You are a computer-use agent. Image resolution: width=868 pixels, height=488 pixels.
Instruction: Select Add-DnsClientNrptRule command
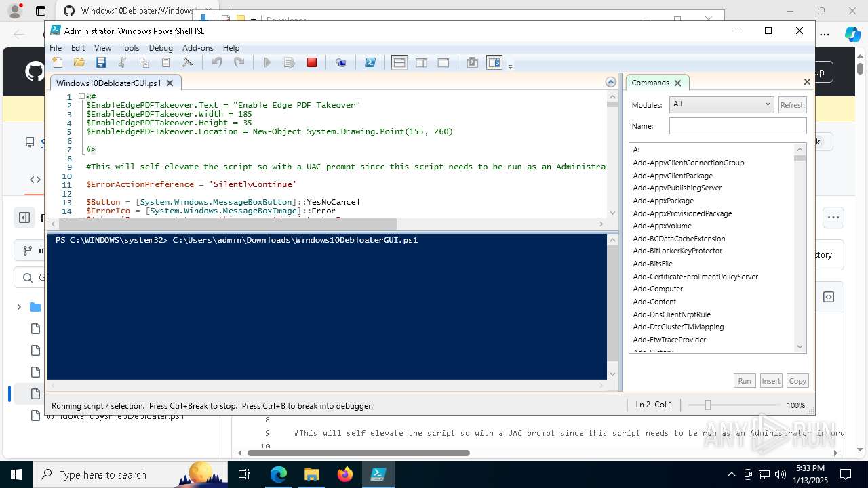point(671,314)
